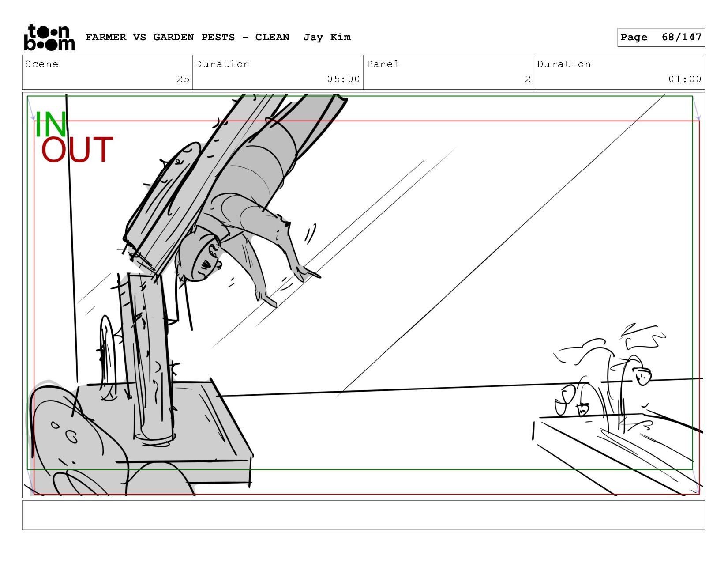
Task: Click the Toon Boom logo
Action: point(49,38)
